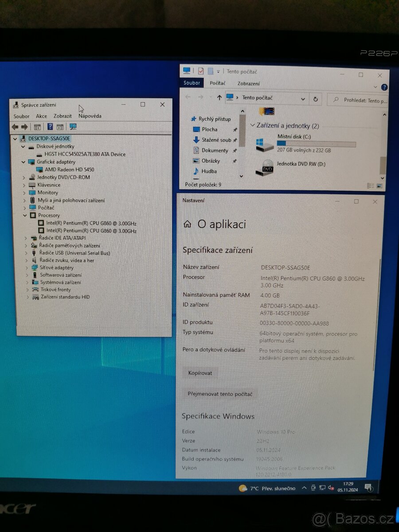Click the disk usage bar of Místní disk (C:)
The height and width of the screenshot is (532, 399).
pyautogui.click(x=317, y=143)
